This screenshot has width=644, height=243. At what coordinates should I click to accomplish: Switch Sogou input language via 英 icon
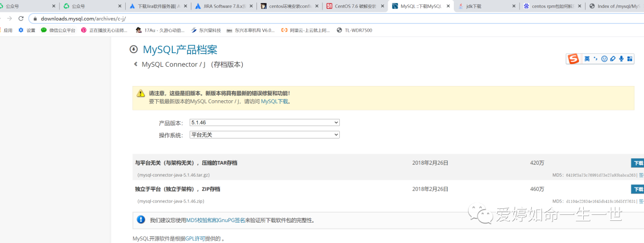(587, 59)
